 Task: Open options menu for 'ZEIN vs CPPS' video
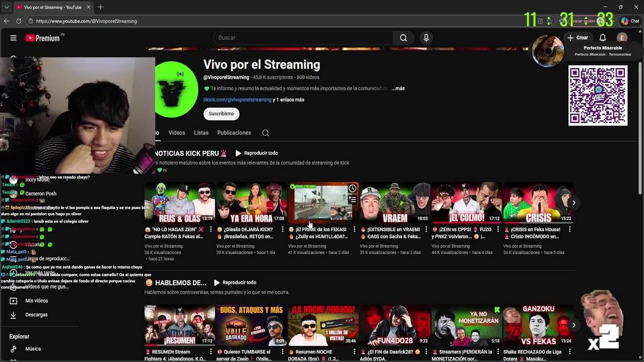tap(498, 229)
